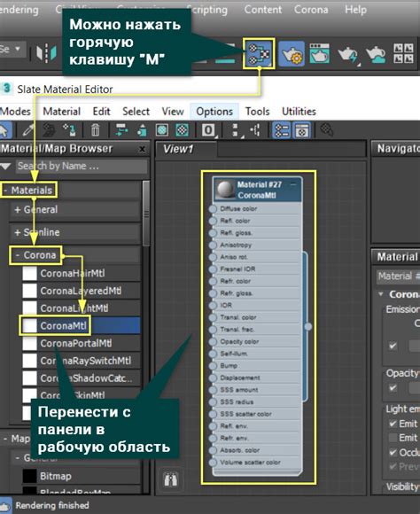Toggle the Occlude checkbox

click(393, 453)
